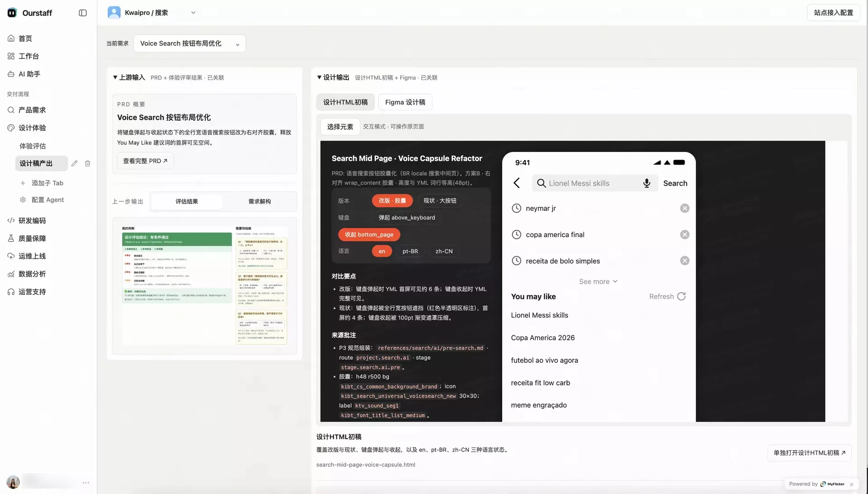This screenshot has height=494, width=868.
Task: Select the 评估结果 tab
Action: (x=187, y=201)
